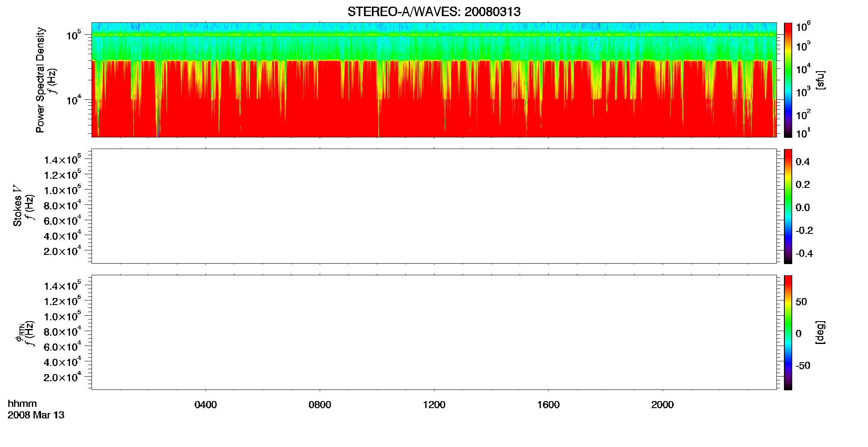Pick the Stokes V colorbar
Viewport: 868px width, 447px height.
[788, 206]
